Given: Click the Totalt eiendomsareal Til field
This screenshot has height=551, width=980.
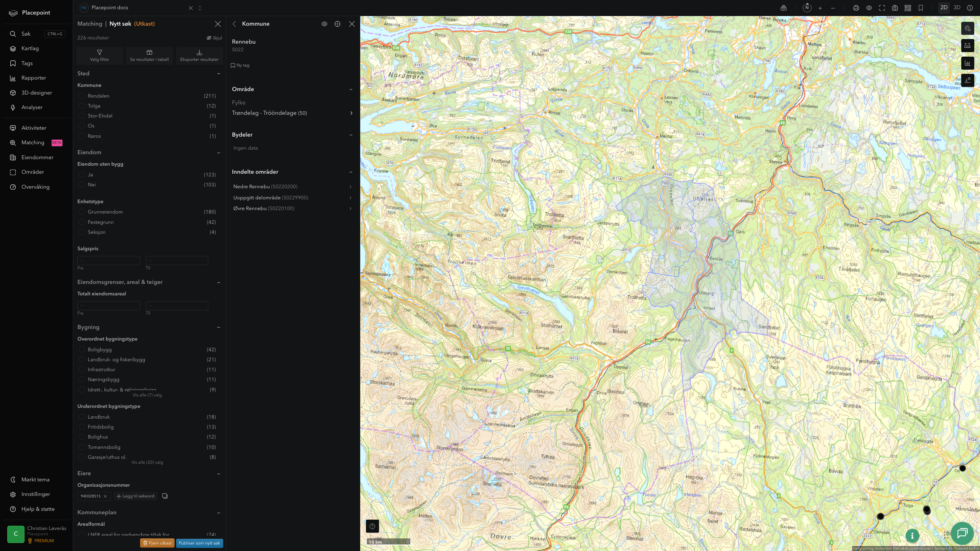Looking at the screenshot, I should tap(177, 306).
